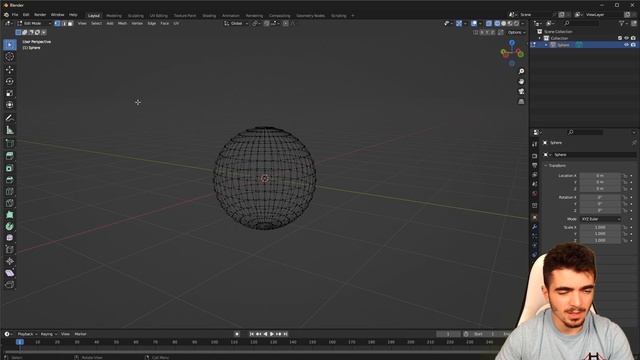Open the File menu
This screenshot has width=640, height=360.
click(15, 15)
